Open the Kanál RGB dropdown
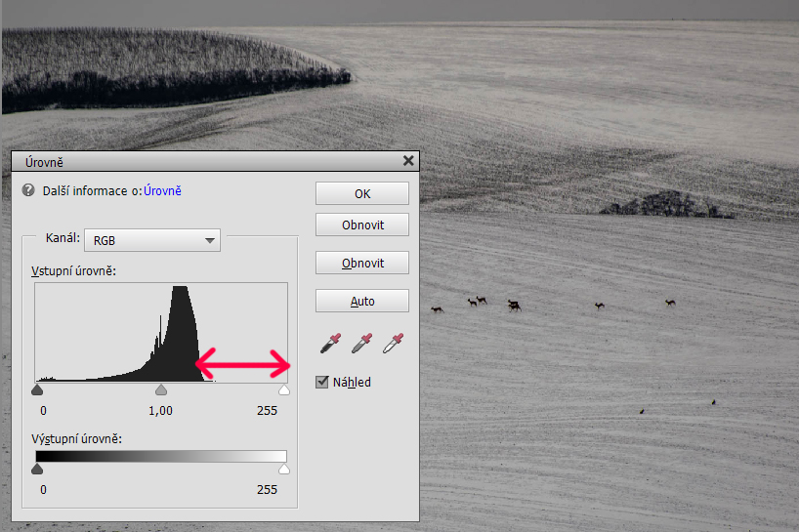The image size is (799, 532). (x=152, y=240)
